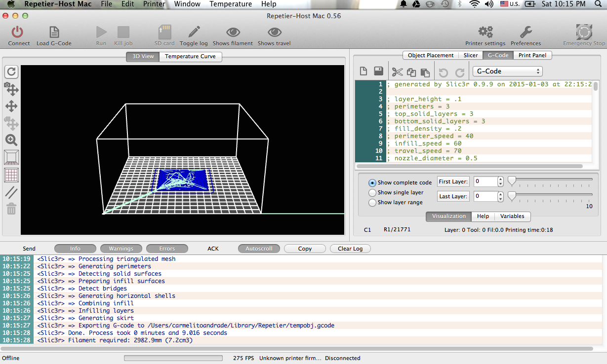This screenshot has width=607, height=364.
Task: Open the Print Panel tab
Action: click(x=532, y=55)
